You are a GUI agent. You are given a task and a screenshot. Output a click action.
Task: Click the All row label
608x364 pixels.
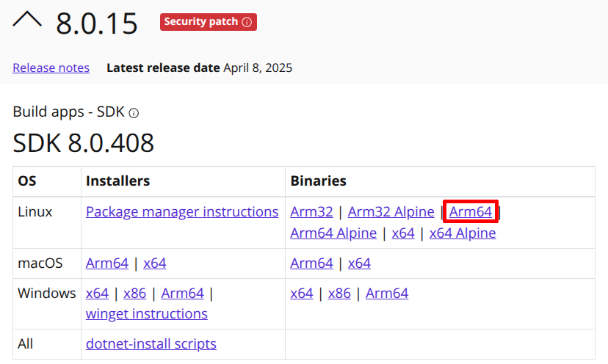(25, 344)
